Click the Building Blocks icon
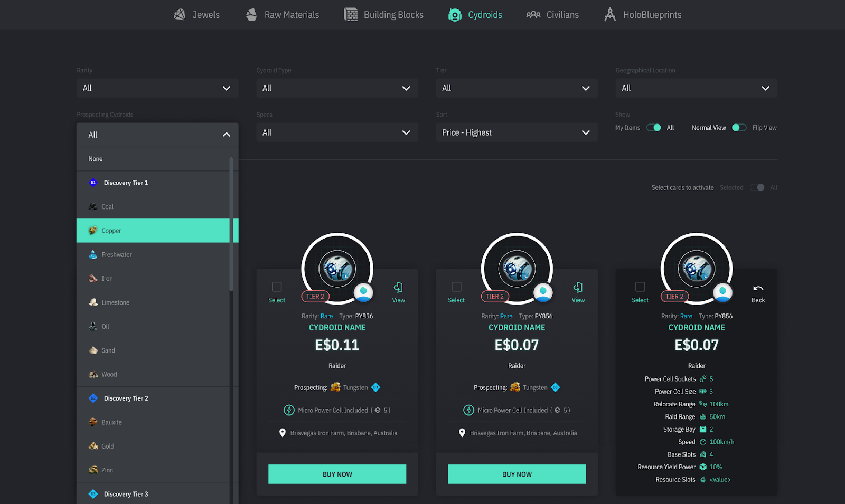This screenshot has height=504, width=845. [351, 15]
